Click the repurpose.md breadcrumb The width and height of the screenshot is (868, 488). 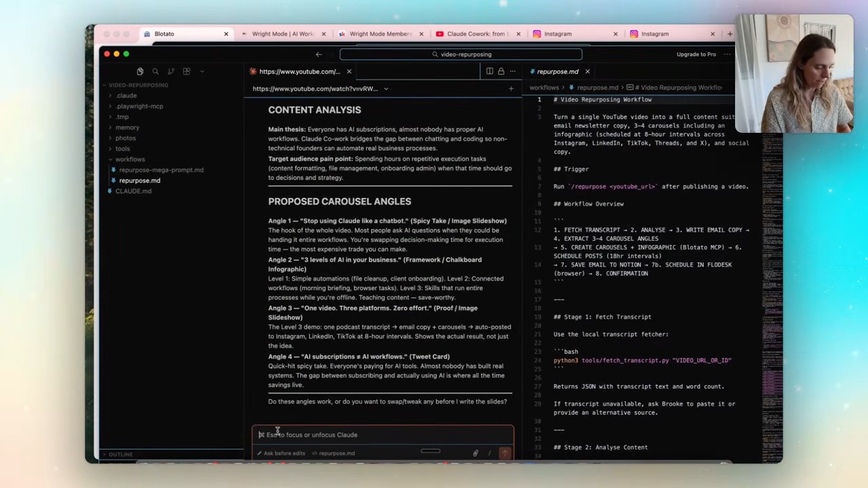593,87
